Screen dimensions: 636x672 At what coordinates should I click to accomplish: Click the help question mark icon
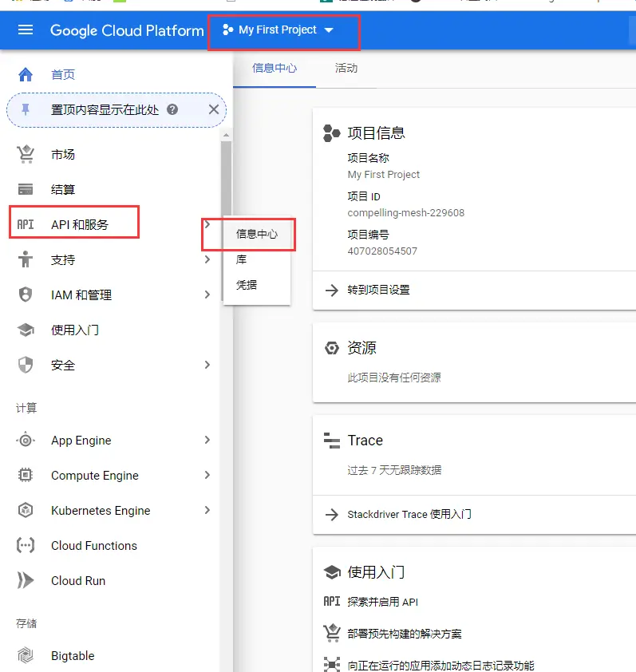point(172,109)
